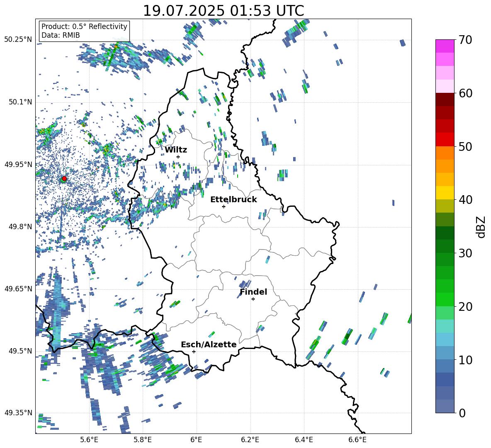
Task: Click the 49.8°N latitude label
Action: [x=20, y=227]
